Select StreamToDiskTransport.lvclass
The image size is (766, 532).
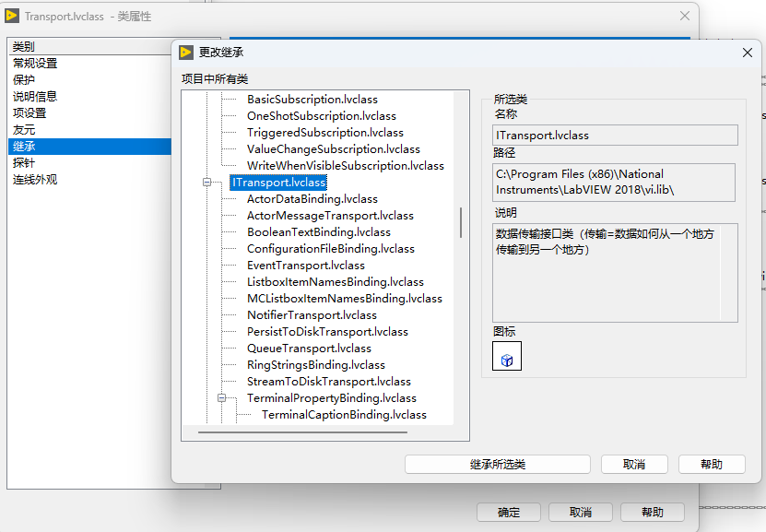click(x=329, y=382)
